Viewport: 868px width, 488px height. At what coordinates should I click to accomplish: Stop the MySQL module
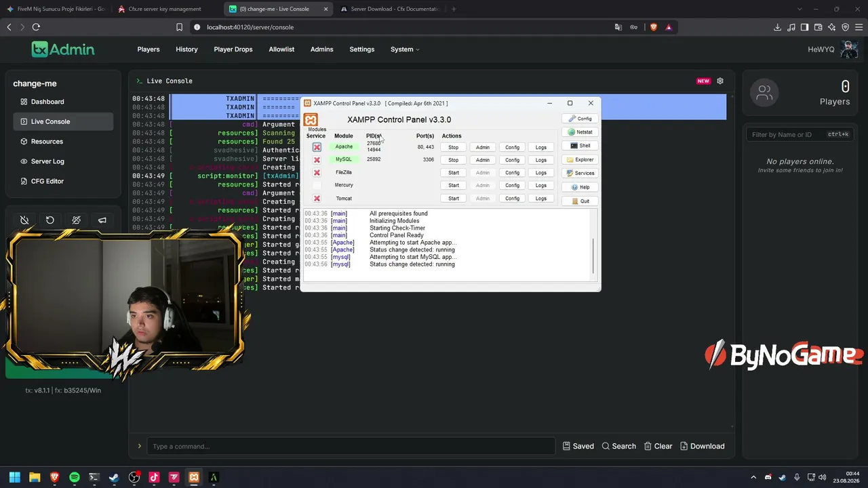453,160
